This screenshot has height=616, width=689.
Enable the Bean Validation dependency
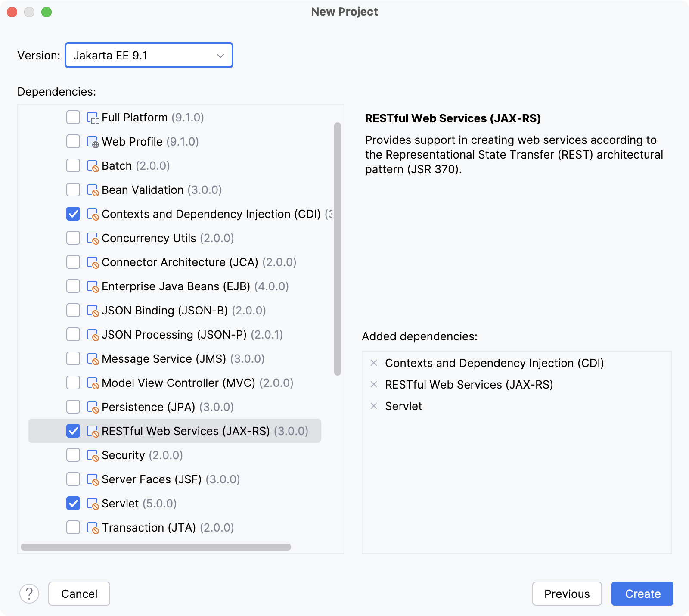(x=73, y=190)
